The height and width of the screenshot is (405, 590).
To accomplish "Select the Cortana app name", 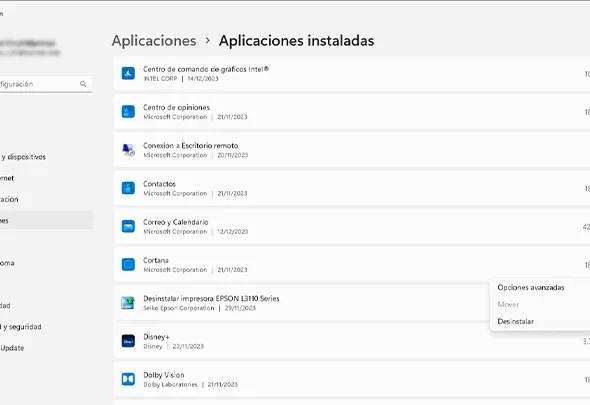I will coord(155,260).
